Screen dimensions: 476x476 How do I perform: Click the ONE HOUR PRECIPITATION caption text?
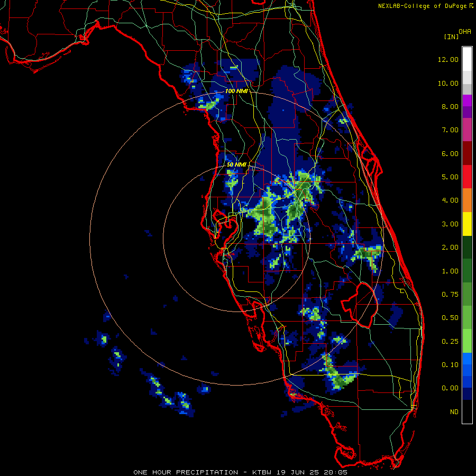tap(186, 472)
